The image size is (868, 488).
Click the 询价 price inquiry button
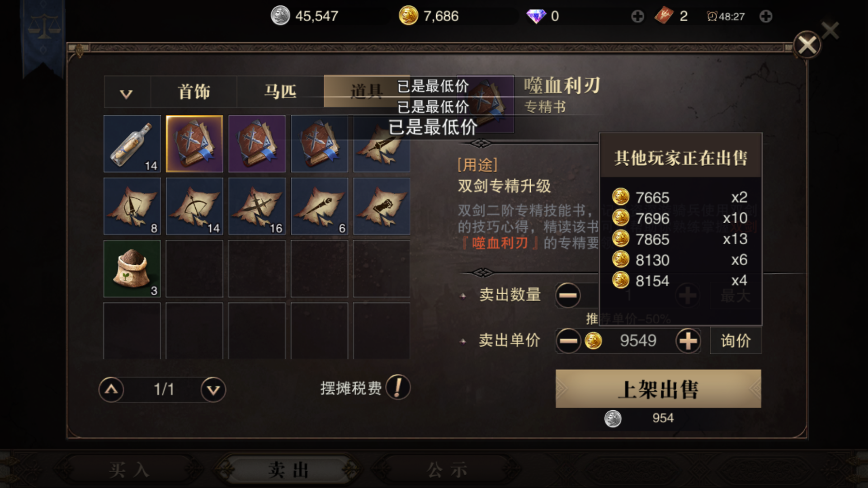[736, 341]
